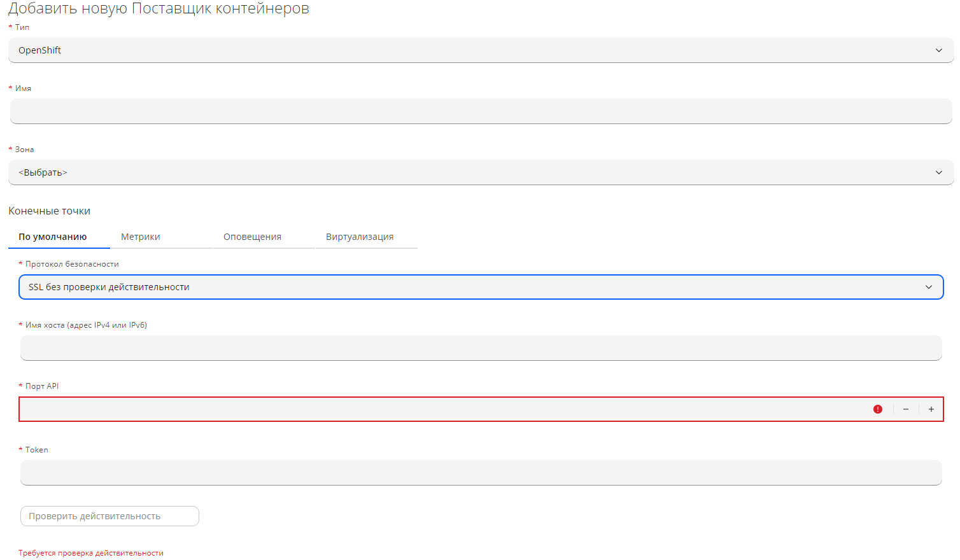Select the По умолчанию tab

point(53,237)
